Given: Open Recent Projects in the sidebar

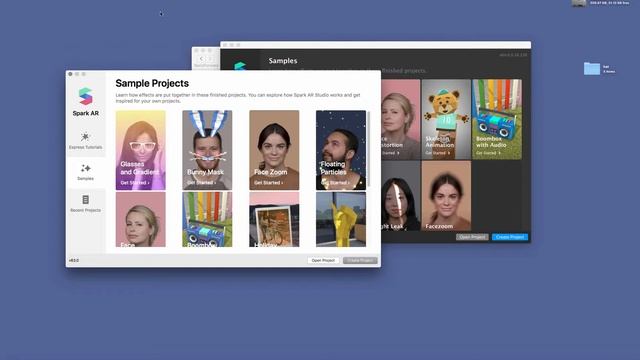Looking at the screenshot, I should (x=85, y=204).
